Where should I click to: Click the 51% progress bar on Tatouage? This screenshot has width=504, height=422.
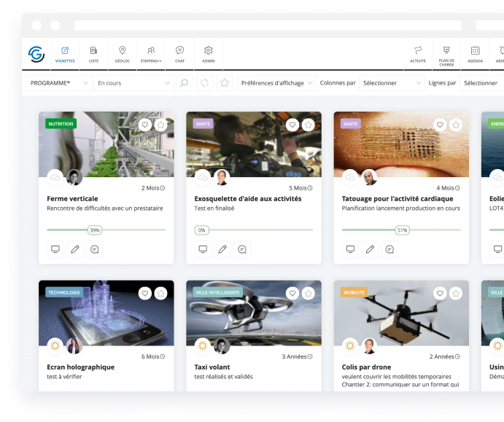tap(400, 230)
